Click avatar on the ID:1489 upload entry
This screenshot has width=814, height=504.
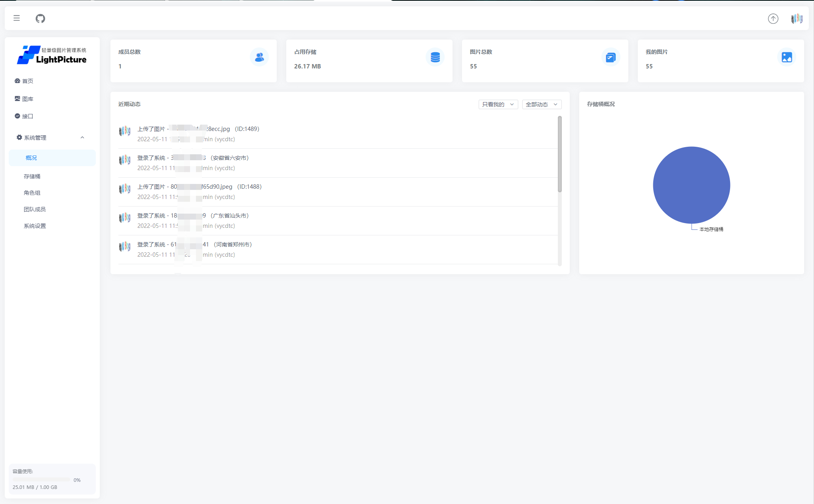125,131
